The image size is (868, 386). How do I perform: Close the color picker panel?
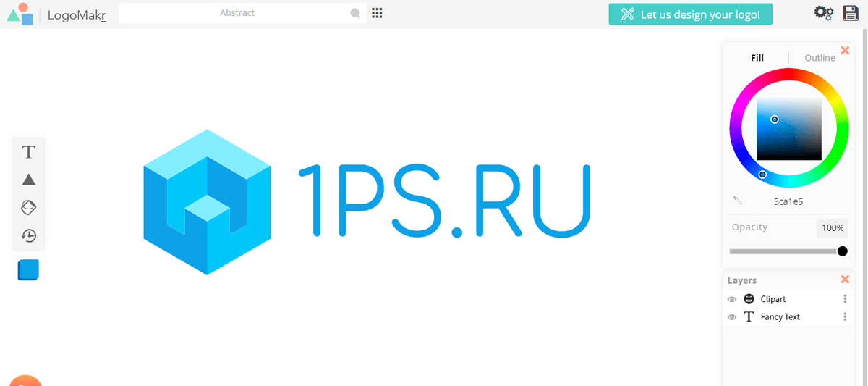tap(845, 51)
